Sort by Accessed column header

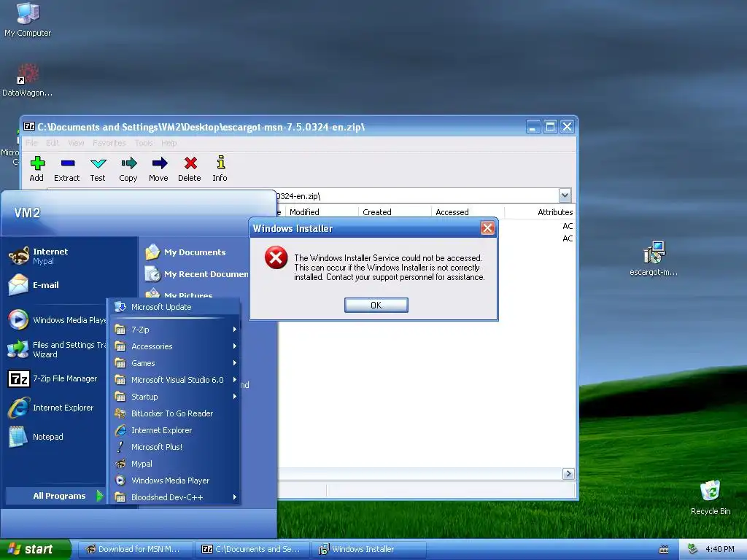[x=468, y=212]
